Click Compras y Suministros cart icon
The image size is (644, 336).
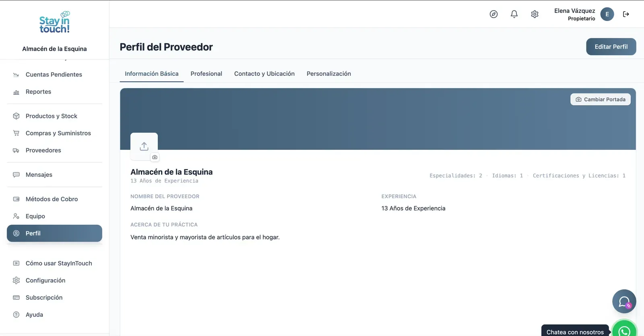click(x=16, y=133)
